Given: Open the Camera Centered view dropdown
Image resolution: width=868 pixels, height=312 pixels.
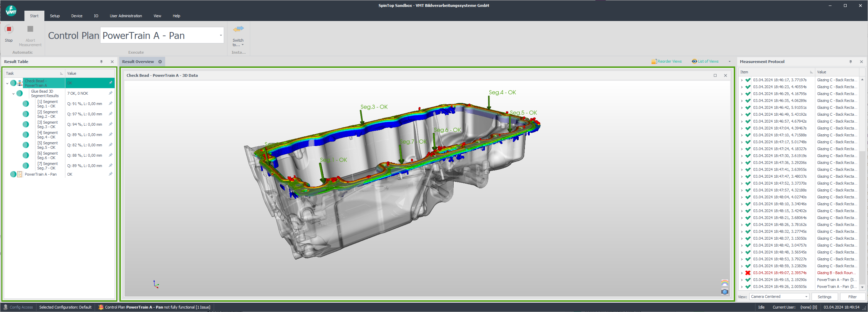Looking at the screenshot, I should click(806, 297).
